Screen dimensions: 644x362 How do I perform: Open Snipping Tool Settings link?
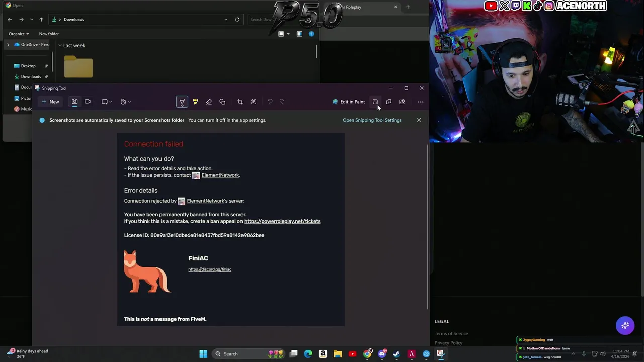(372, 120)
